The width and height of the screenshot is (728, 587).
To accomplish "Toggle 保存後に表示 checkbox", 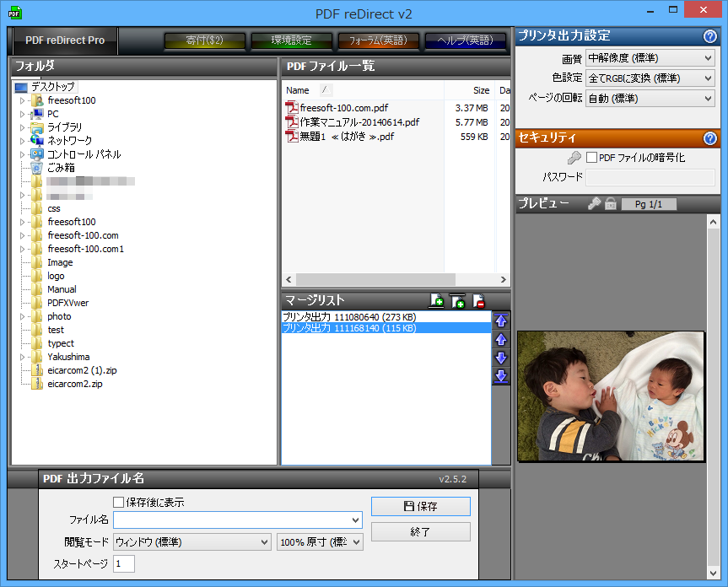I will tap(119, 503).
